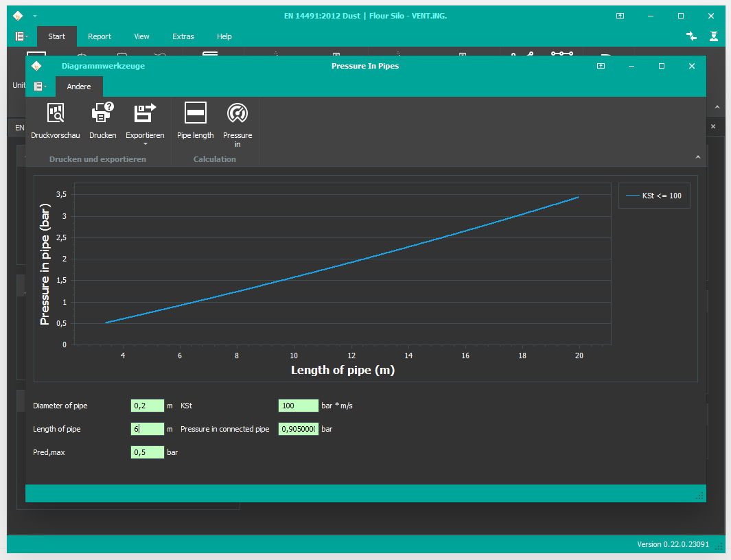The height and width of the screenshot is (560, 731).
Task: Click the KSt value field
Action: click(x=298, y=406)
